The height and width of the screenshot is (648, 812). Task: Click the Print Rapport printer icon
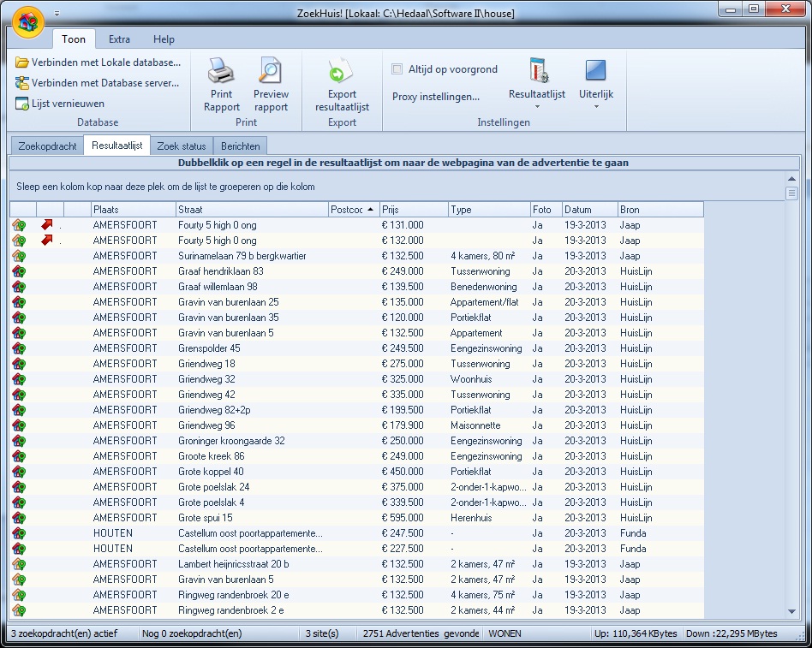tap(221, 71)
